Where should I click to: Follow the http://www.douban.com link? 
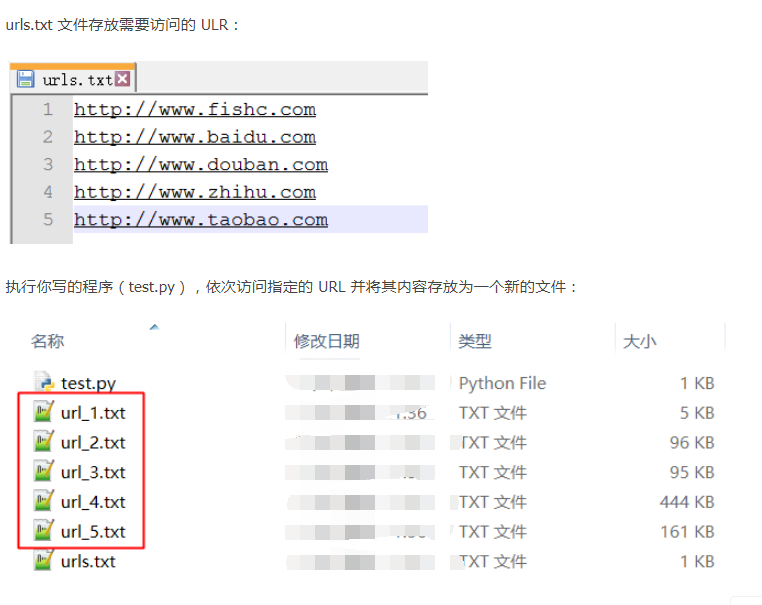tap(200, 165)
